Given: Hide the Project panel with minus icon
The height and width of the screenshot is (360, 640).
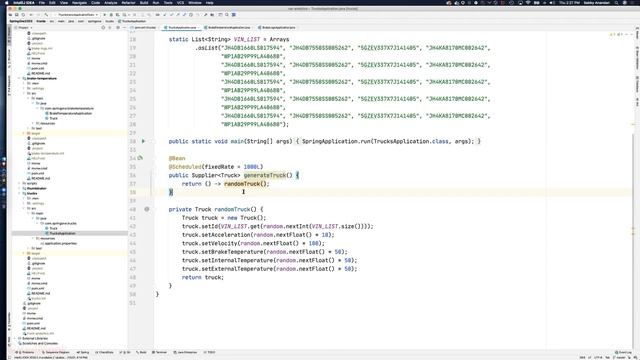Looking at the screenshot, I should click(x=124, y=27).
